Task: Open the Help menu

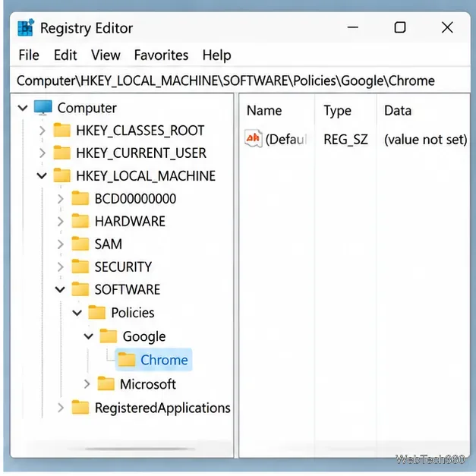Action: point(217,55)
